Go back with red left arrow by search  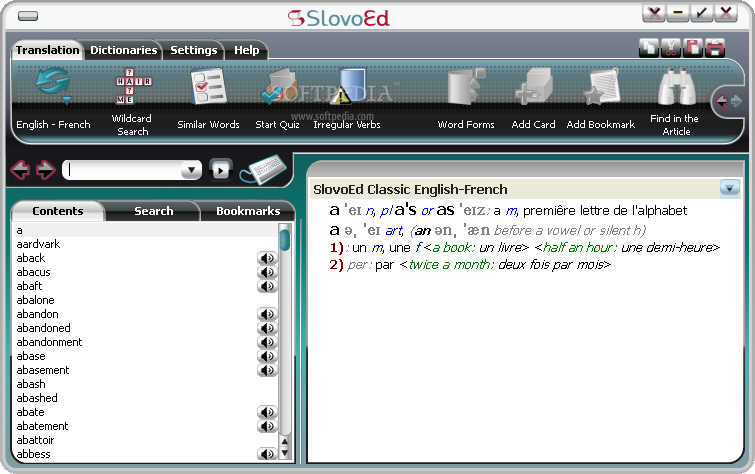[x=20, y=170]
